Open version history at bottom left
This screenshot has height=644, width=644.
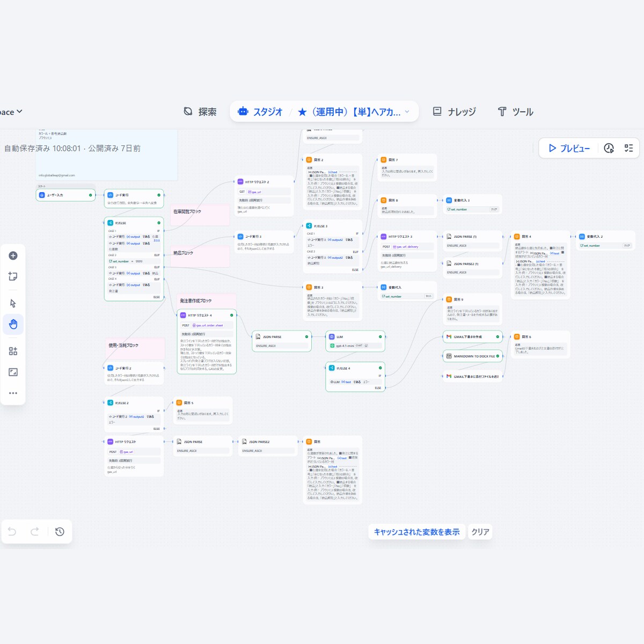[x=60, y=532]
